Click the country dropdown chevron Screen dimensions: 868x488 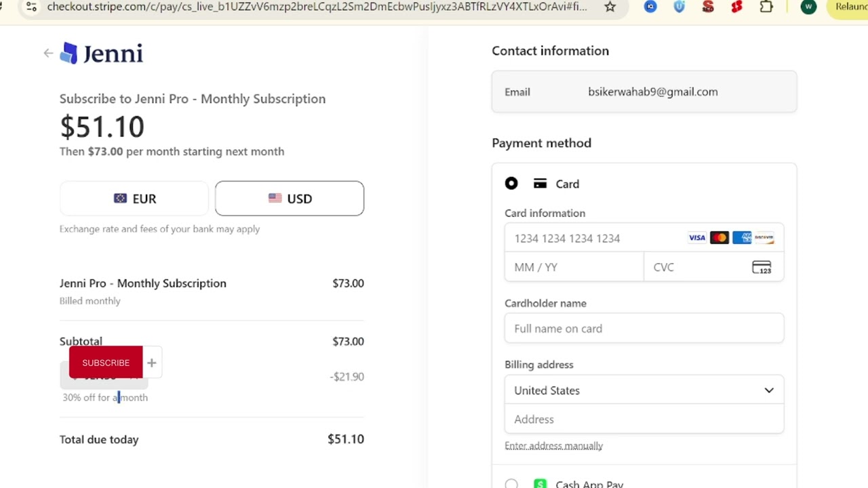pos(769,390)
